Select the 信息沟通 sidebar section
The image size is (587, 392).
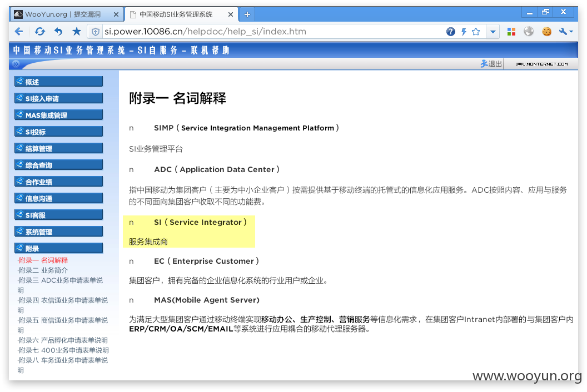(x=59, y=198)
